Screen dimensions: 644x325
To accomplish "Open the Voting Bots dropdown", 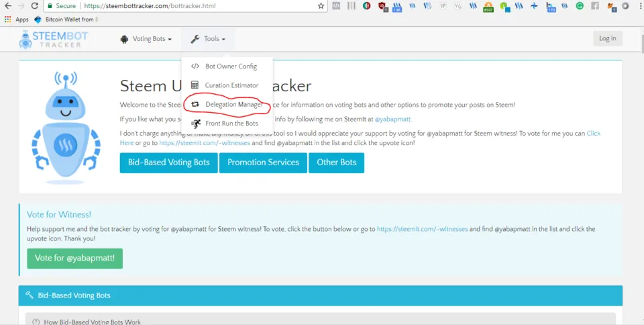I will [146, 39].
